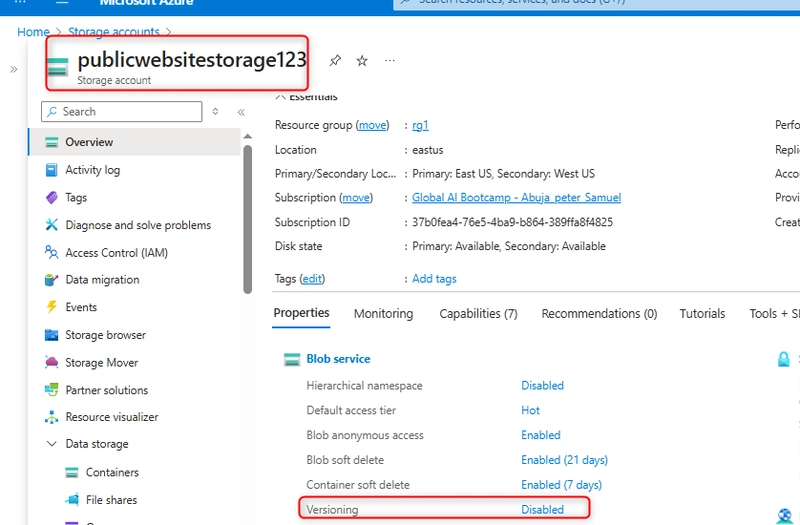This screenshot has height=525, width=800.
Task: Click the Tags edit link
Action: click(x=312, y=279)
